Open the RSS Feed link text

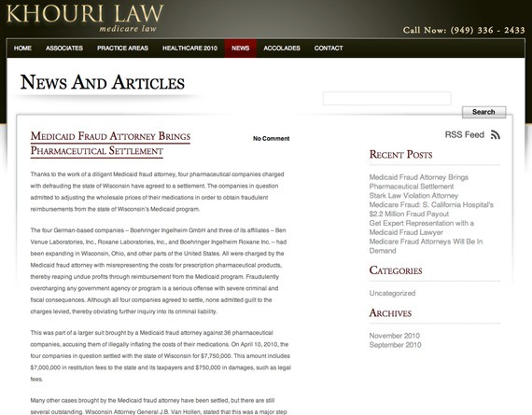click(x=465, y=134)
